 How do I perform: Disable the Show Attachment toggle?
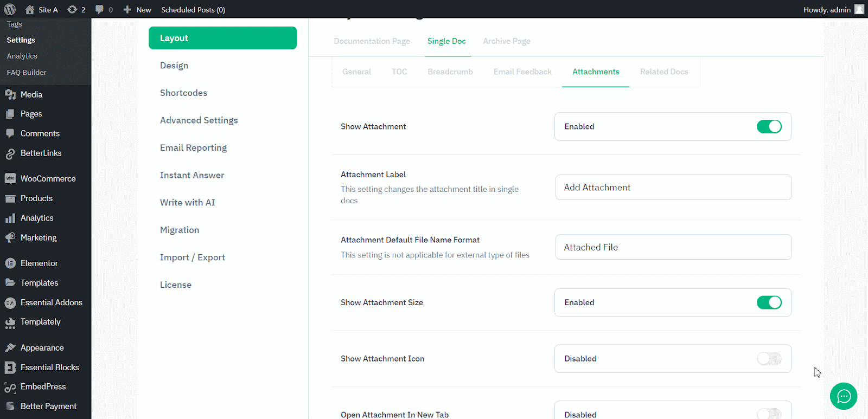pyautogui.click(x=769, y=126)
